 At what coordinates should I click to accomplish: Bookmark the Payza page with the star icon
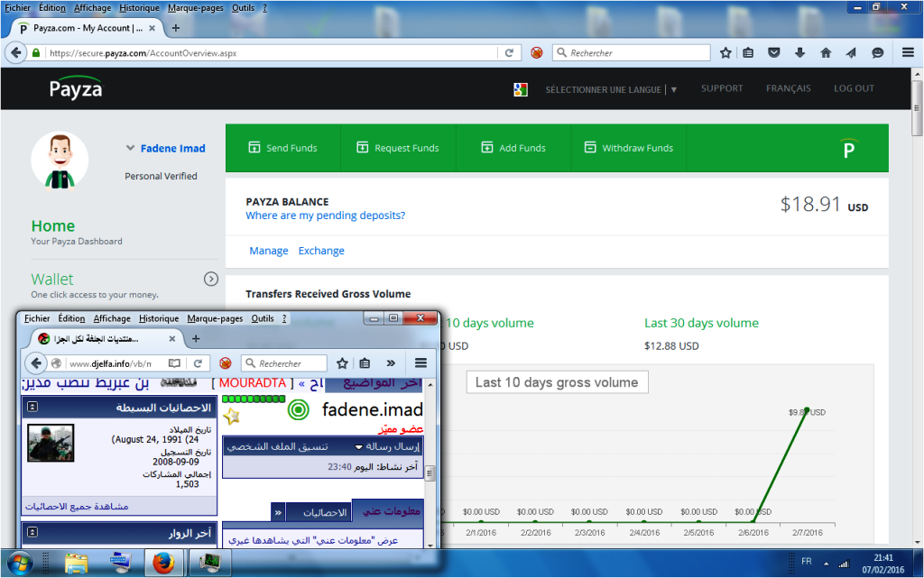[x=725, y=53]
